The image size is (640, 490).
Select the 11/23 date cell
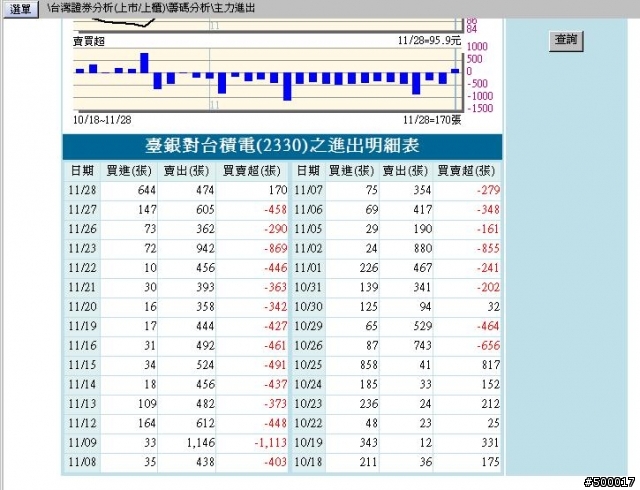point(82,248)
